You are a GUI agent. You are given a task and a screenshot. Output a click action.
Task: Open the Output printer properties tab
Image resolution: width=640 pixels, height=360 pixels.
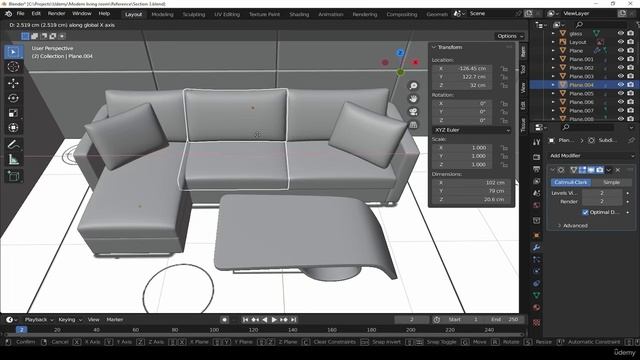(x=537, y=169)
